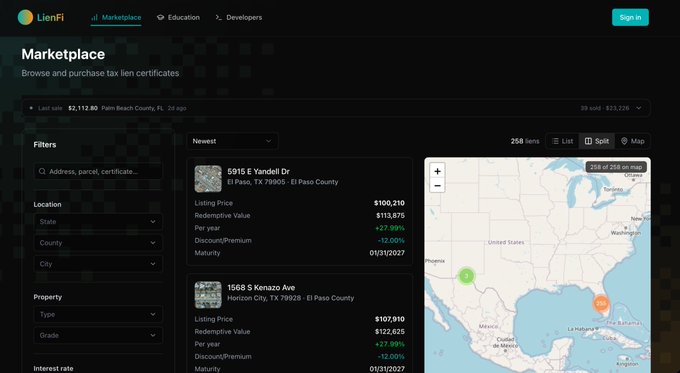Open the Newest sort dropdown

pos(232,141)
